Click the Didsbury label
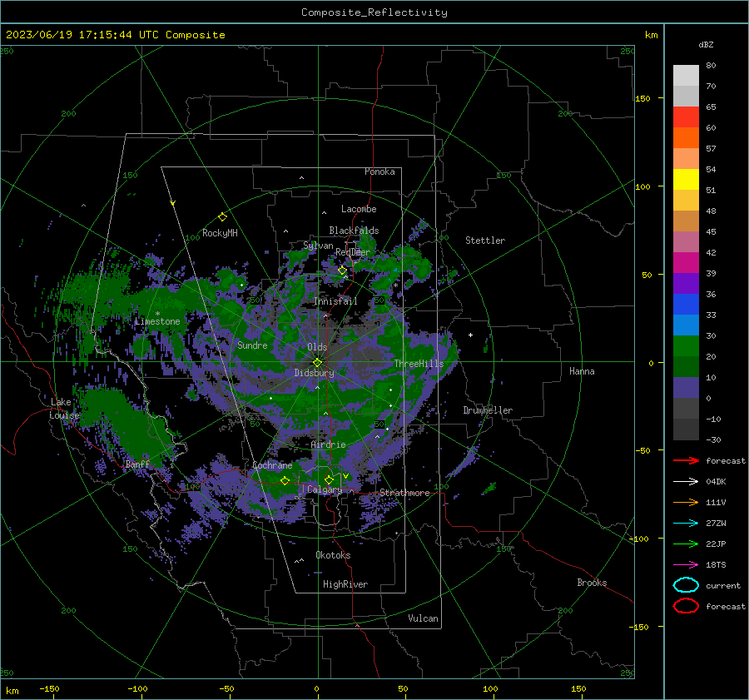749x700 pixels. [x=315, y=373]
